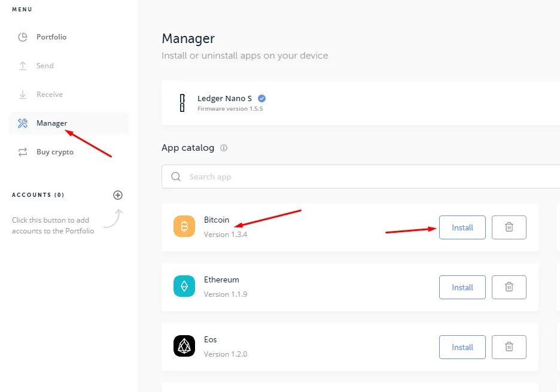Click the Eos app icon
560x392 pixels.
coord(184,346)
